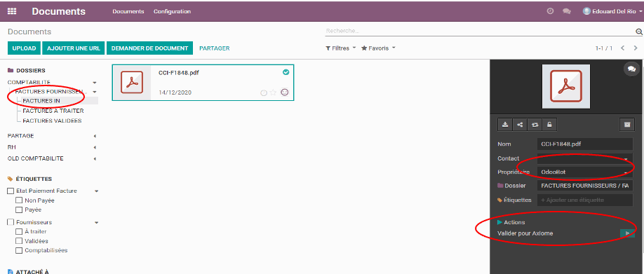Click the 1-1 / 1 pager counter

click(x=604, y=48)
